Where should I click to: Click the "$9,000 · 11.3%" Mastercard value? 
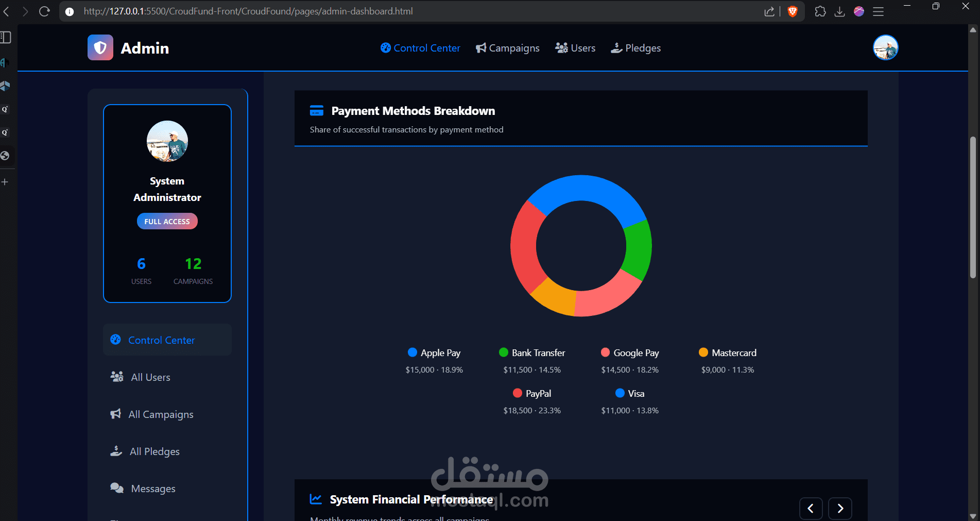pyautogui.click(x=728, y=369)
